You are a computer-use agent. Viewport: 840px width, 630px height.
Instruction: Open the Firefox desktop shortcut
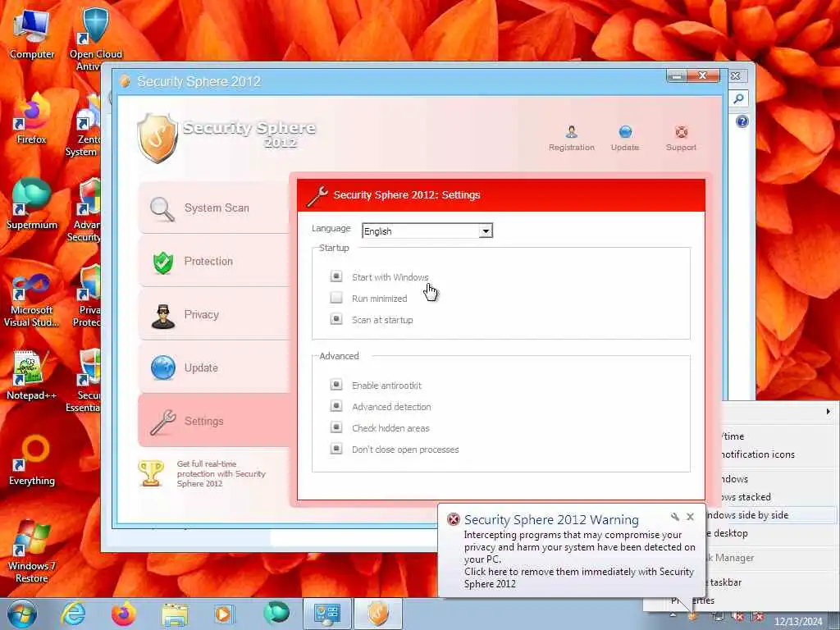click(x=32, y=119)
